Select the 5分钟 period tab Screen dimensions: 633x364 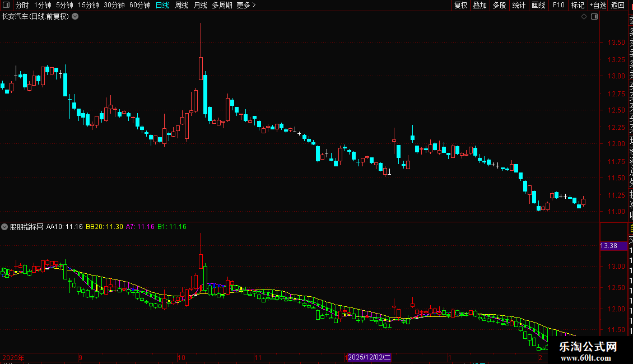64,5
